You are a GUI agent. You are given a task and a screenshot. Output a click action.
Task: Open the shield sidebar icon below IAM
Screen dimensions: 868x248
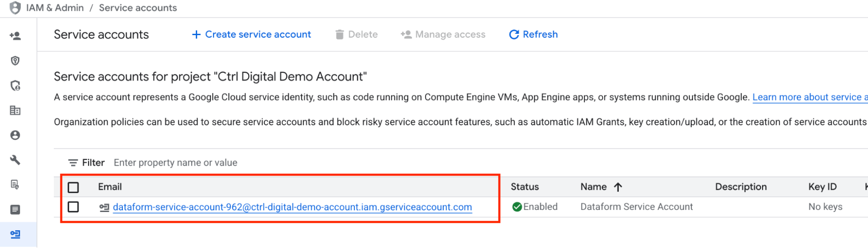click(15, 61)
